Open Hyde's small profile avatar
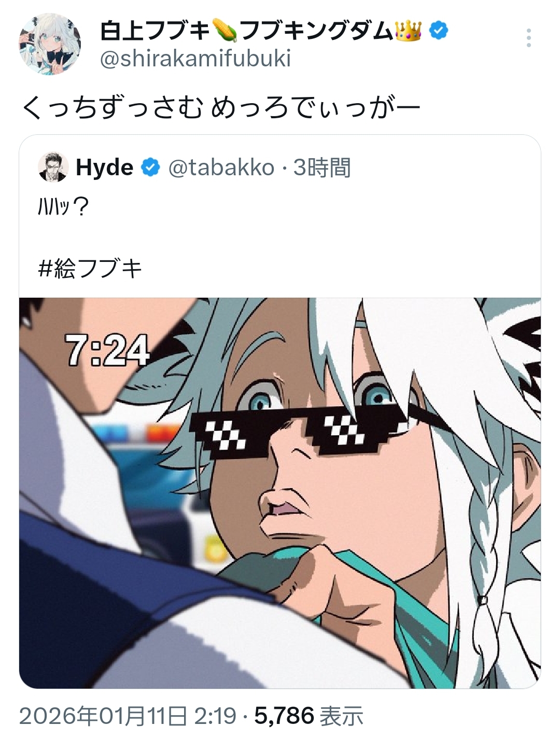560x740 pixels. coord(53,167)
